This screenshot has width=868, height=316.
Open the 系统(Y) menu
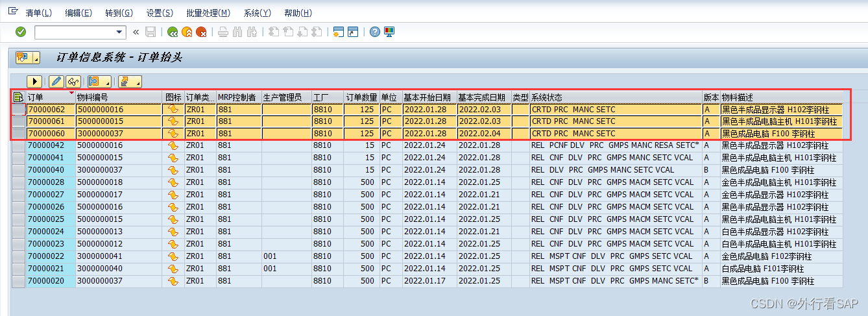coord(257,13)
